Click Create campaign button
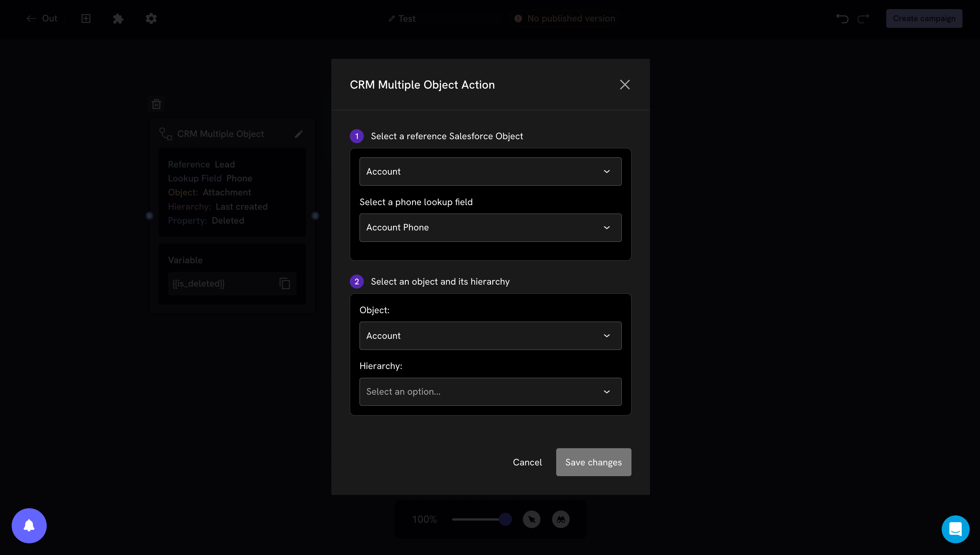Image resolution: width=980 pixels, height=555 pixels. tap(924, 18)
